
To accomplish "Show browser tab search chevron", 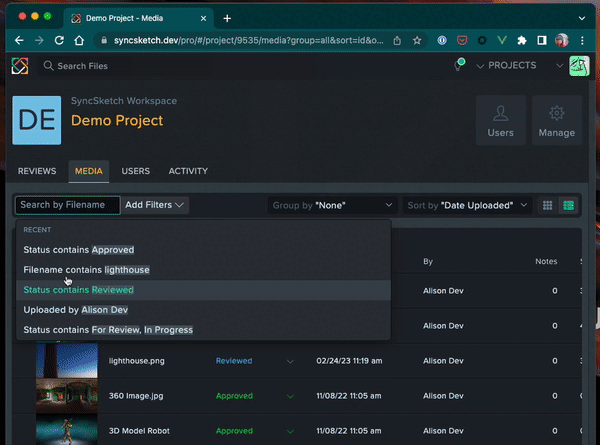I will tap(582, 18).
